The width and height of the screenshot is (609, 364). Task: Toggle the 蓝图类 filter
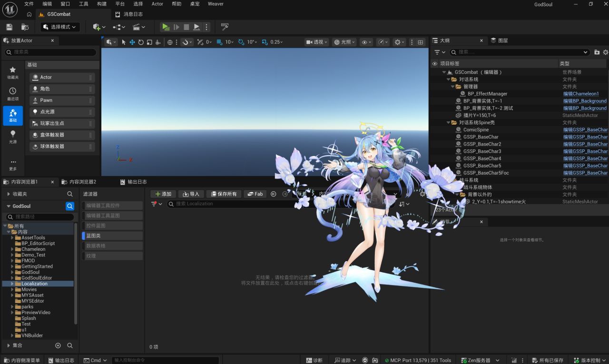coord(112,236)
